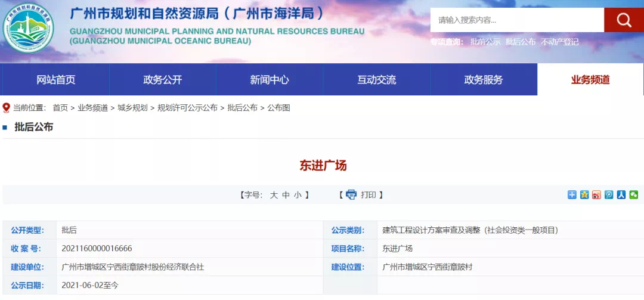Open more share options plus icon

pyautogui.click(x=572, y=195)
